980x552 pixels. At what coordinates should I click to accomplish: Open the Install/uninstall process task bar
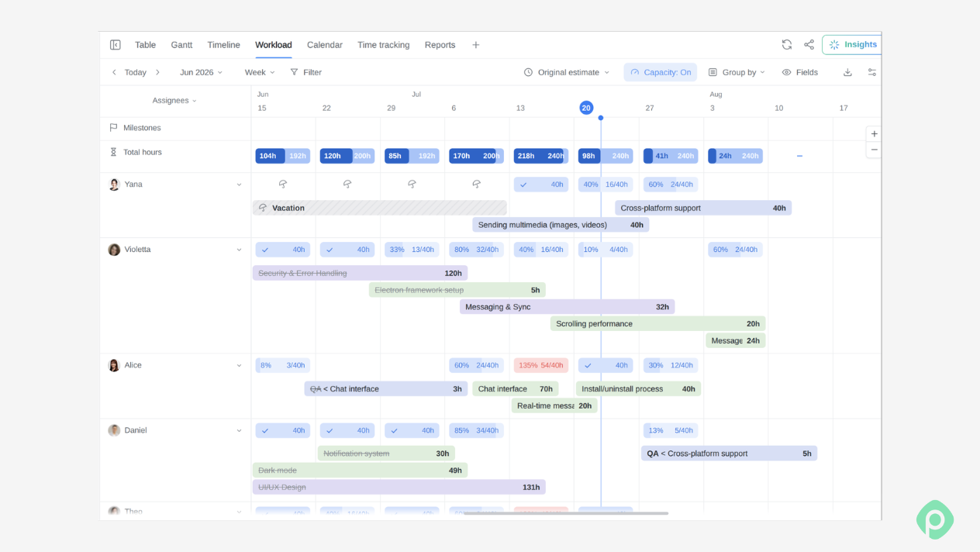tap(638, 389)
